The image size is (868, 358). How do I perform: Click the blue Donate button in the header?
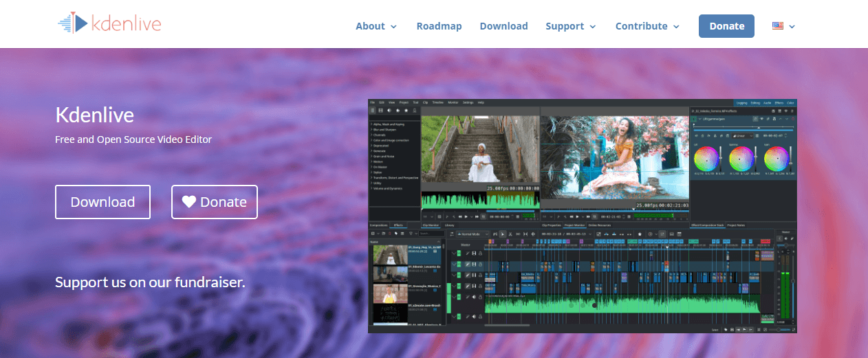tap(726, 26)
